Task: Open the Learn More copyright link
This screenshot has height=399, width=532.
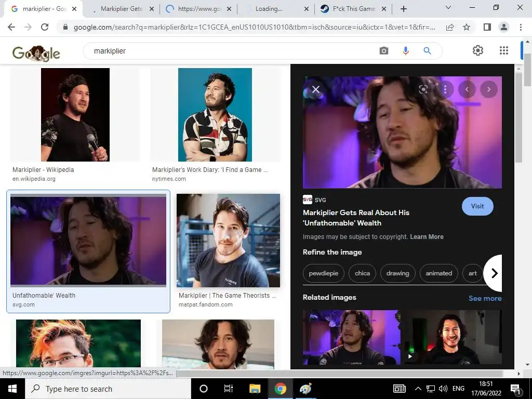Action: click(x=427, y=237)
